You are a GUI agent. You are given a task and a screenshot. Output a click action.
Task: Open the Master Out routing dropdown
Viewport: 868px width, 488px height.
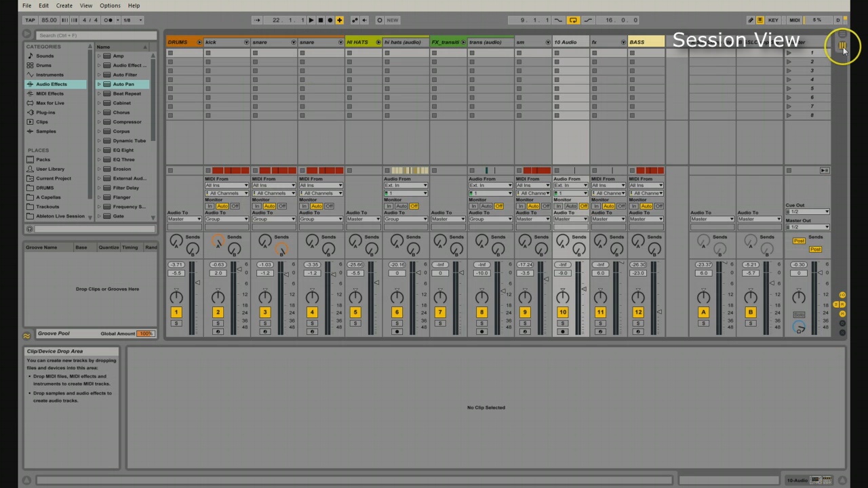808,227
